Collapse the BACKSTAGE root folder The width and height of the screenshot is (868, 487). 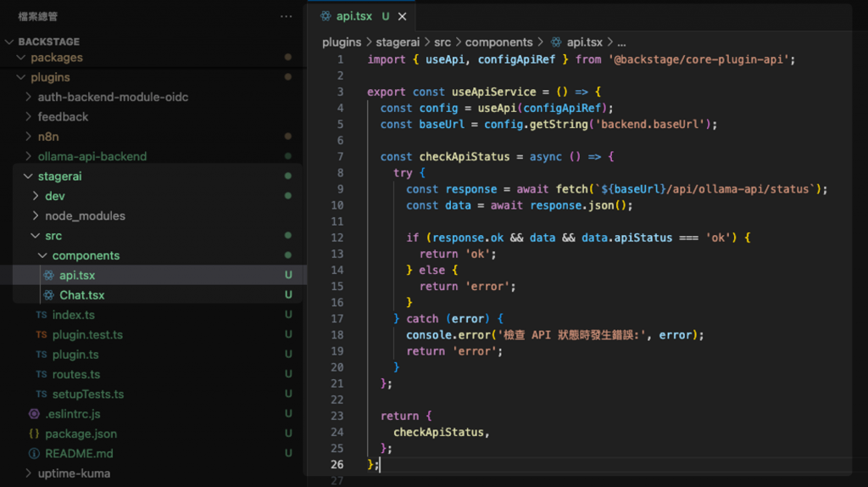pyautogui.click(x=9, y=42)
